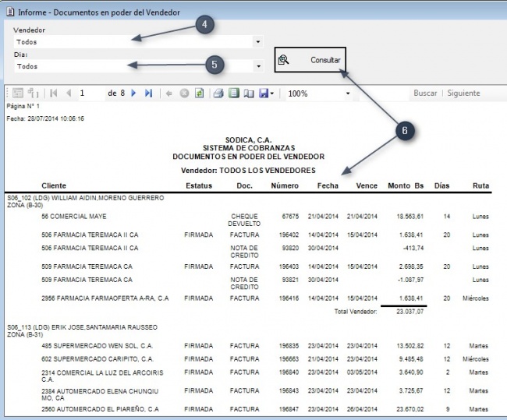Open the Vendedor dropdown arrow

(257, 41)
